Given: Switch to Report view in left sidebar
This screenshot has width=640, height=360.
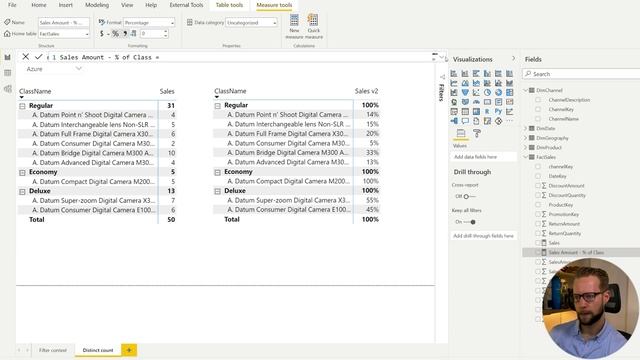Looking at the screenshot, I should (x=7, y=57).
